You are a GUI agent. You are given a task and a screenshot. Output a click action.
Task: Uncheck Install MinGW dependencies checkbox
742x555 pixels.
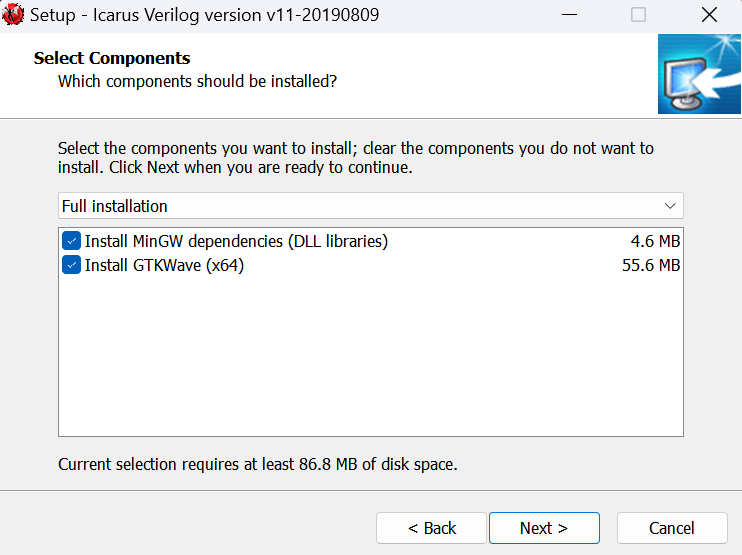click(x=72, y=241)
